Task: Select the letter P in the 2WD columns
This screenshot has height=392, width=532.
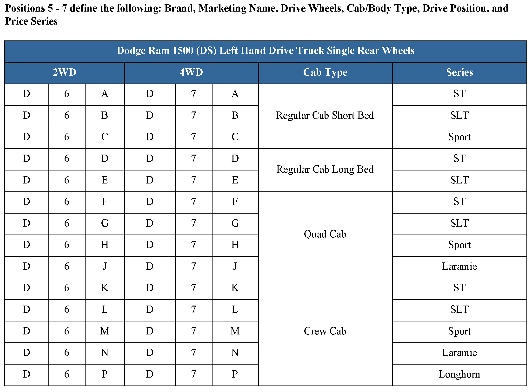Action: point(104,374)
